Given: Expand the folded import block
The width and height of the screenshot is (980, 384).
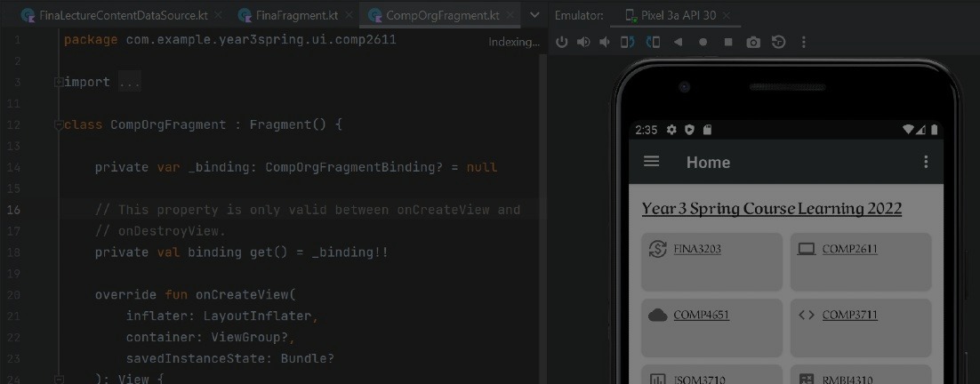Looking at the screenshot, I should tap(59, 82).
